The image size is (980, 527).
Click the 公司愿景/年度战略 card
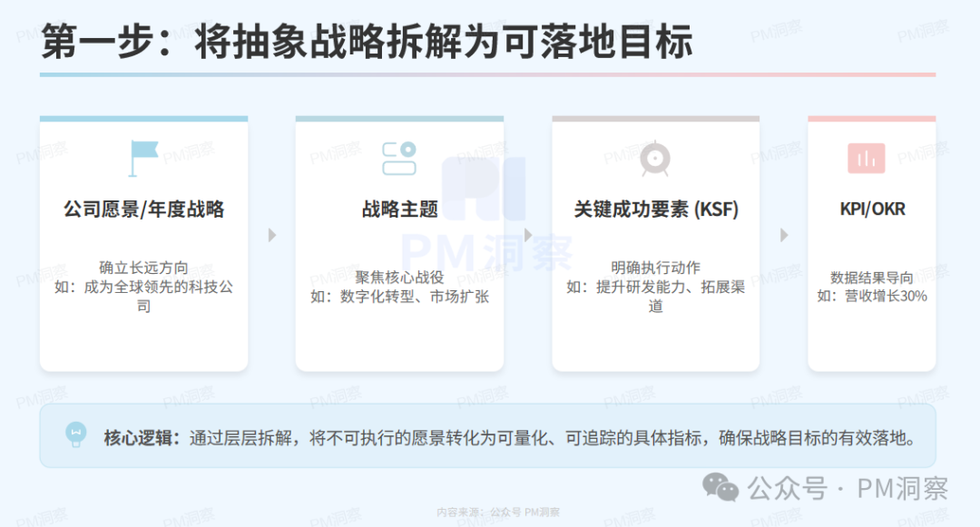(143, 243)
